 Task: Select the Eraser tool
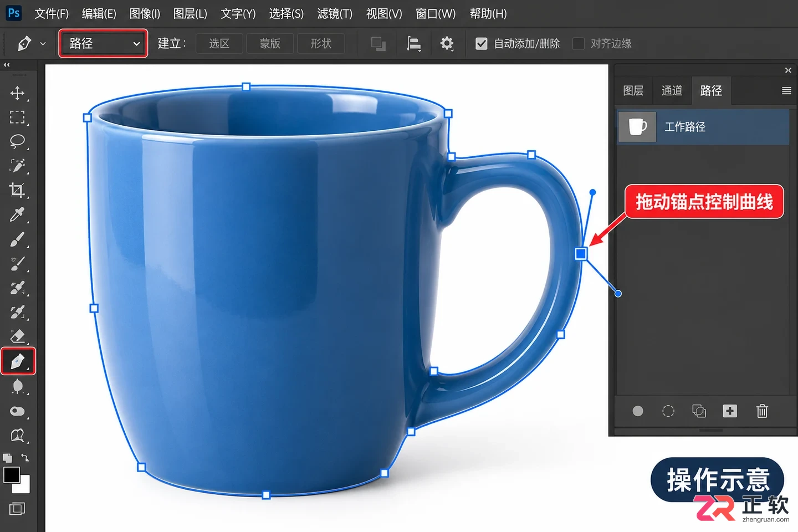click(x=17, y=336)
